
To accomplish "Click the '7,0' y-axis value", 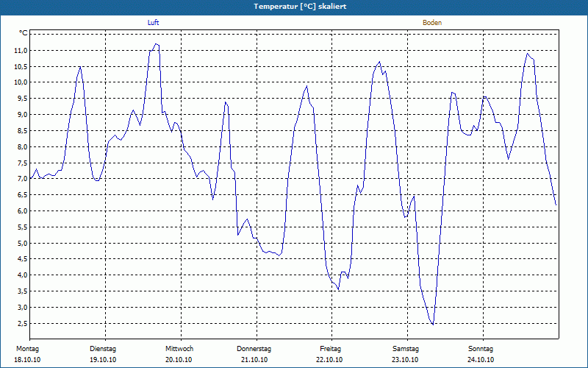I will (22, 179).
